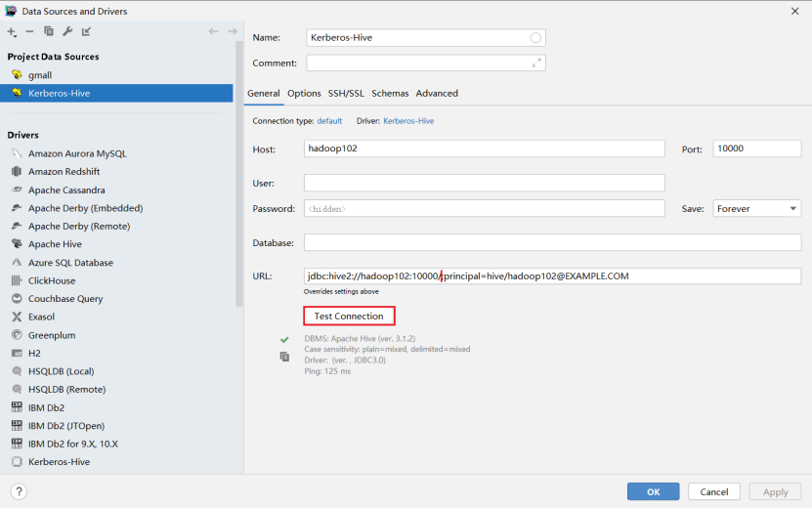Confirm with the OK button
The height and width of the screenshot is (508, 812).
point(653,491)
